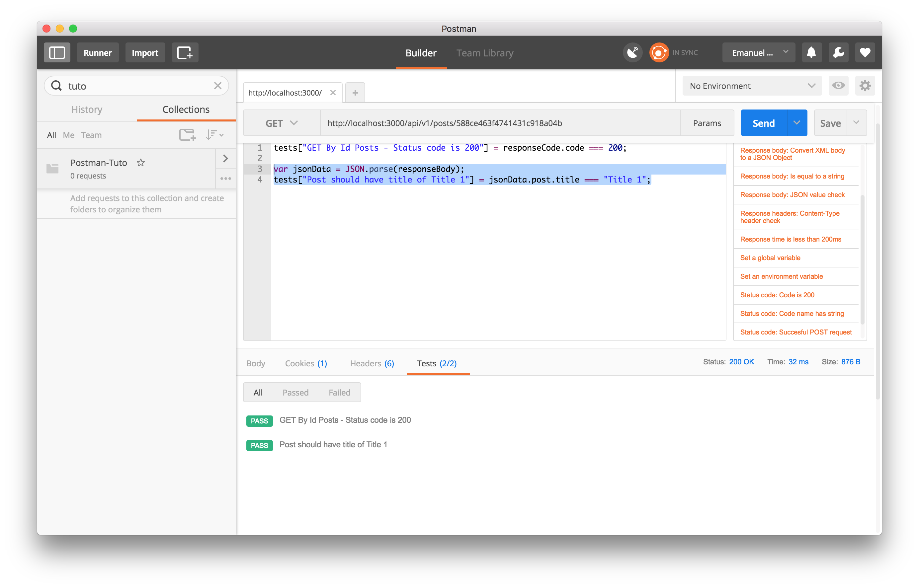Open the Emanuel account dropdown
919x588 pixels.
tap(759, 53)
